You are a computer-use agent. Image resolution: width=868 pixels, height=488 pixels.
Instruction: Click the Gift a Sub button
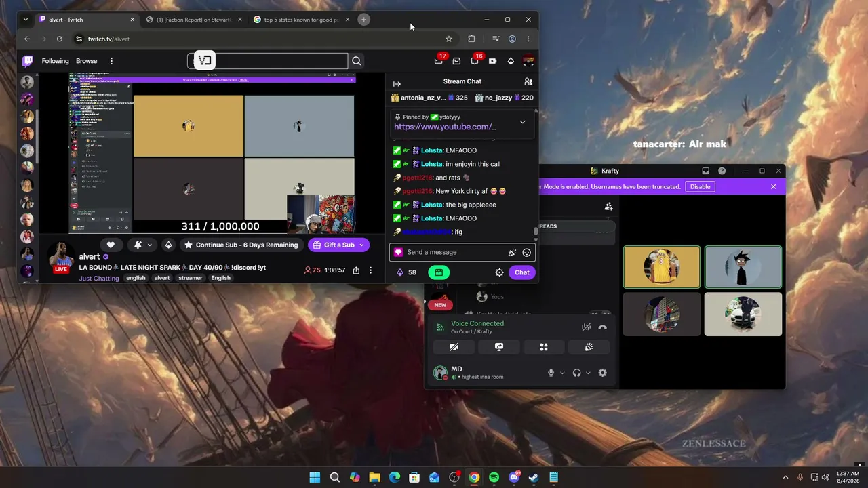point(333,245)
